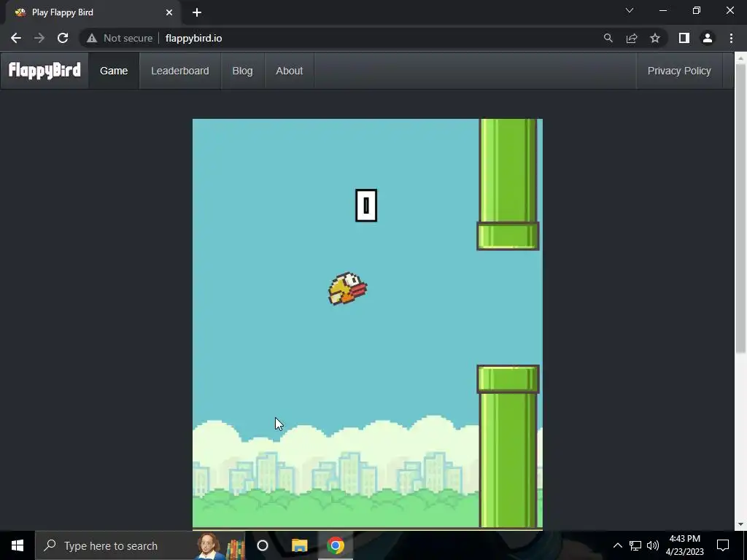The height and width of the screenshot is (560, 747).
Task: Open the volume speaker tray icon
Action: coord(653,545)
